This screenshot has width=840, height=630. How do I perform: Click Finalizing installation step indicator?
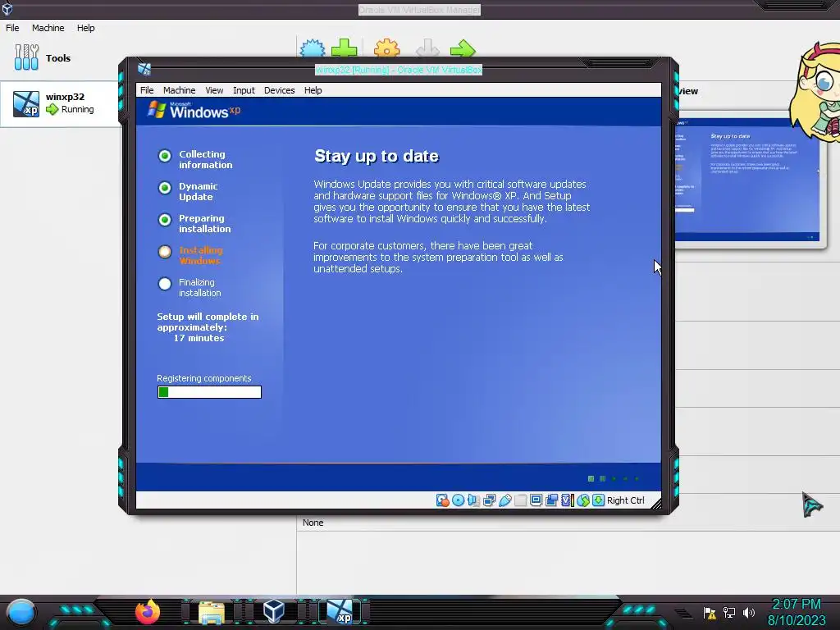164,283
